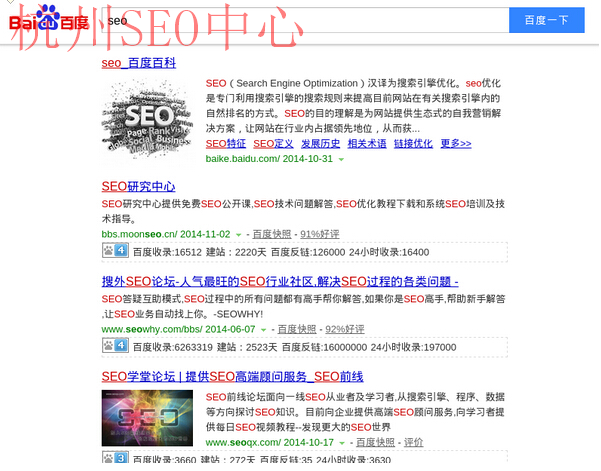
Task: Click the colorful SEO thumbnail image
Action: coord(147,418)
